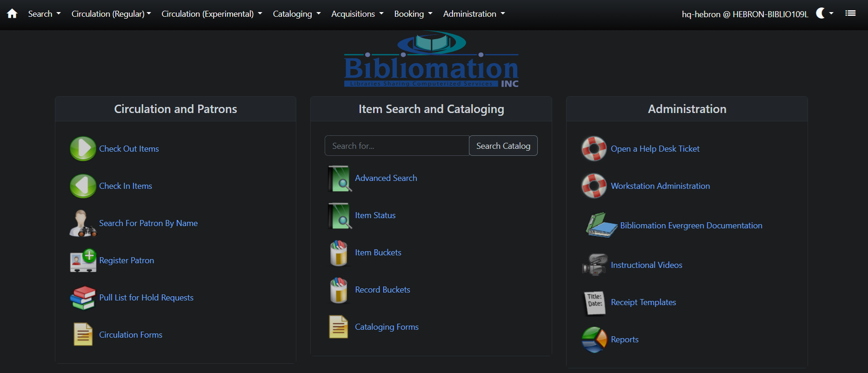Open the Cataloging dropdown menu

coord(296,14)
